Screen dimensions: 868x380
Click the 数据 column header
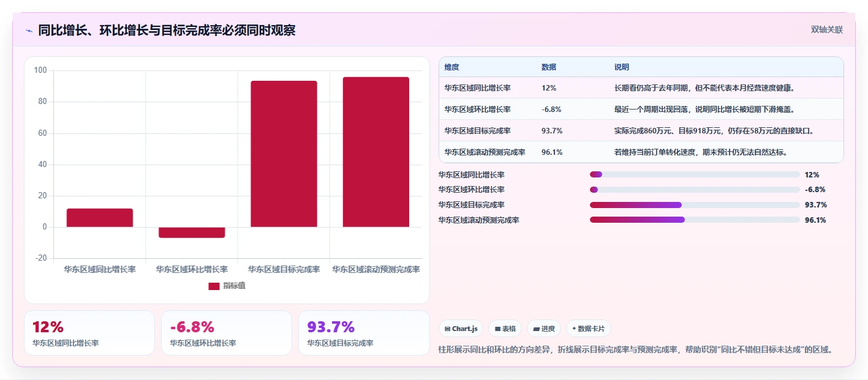pyautogui.click(x=549, y=67)
